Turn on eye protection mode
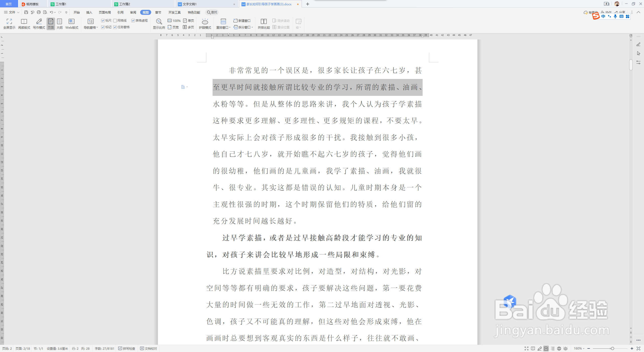The height and width of the screenshot is (352, 644). (205, 24)
